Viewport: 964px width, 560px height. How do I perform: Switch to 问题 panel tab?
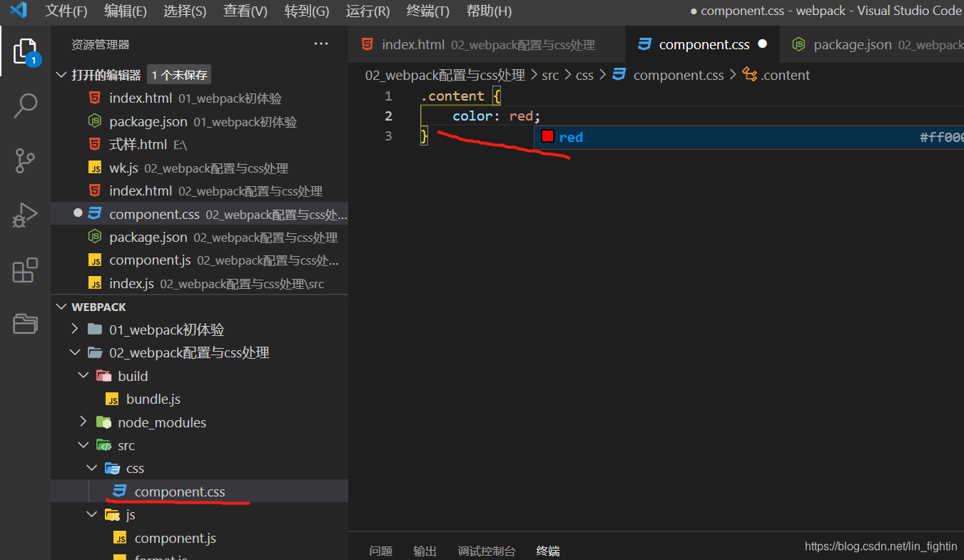coord(381,551)
